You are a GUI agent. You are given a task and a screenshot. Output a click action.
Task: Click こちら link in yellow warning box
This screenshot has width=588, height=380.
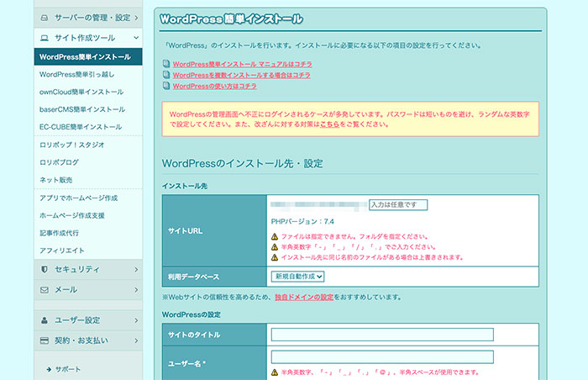coord(329,124)
